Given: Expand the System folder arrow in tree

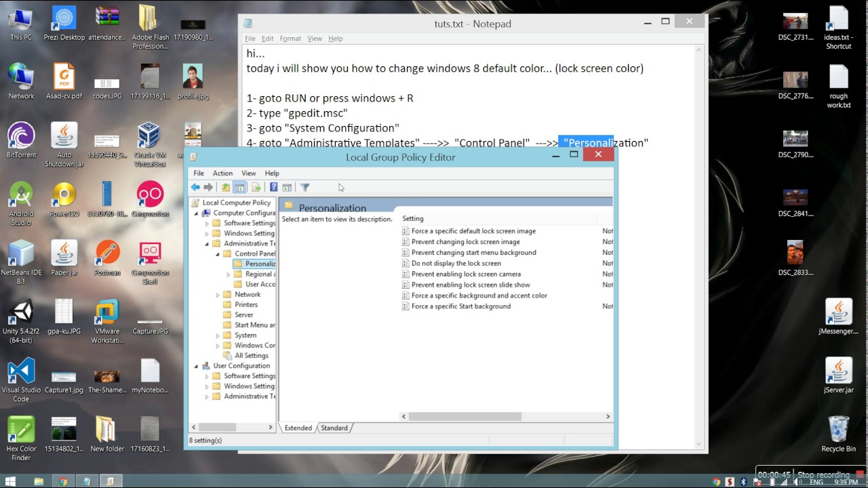Looking at the screenshot, I should click(x=218, y=335).
